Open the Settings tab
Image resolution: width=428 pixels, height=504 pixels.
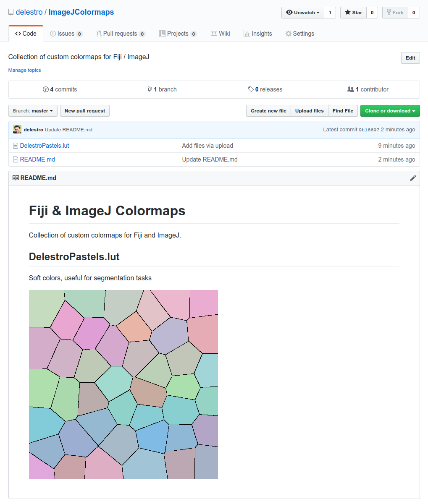pyautogui.click(x=300, y=34)
